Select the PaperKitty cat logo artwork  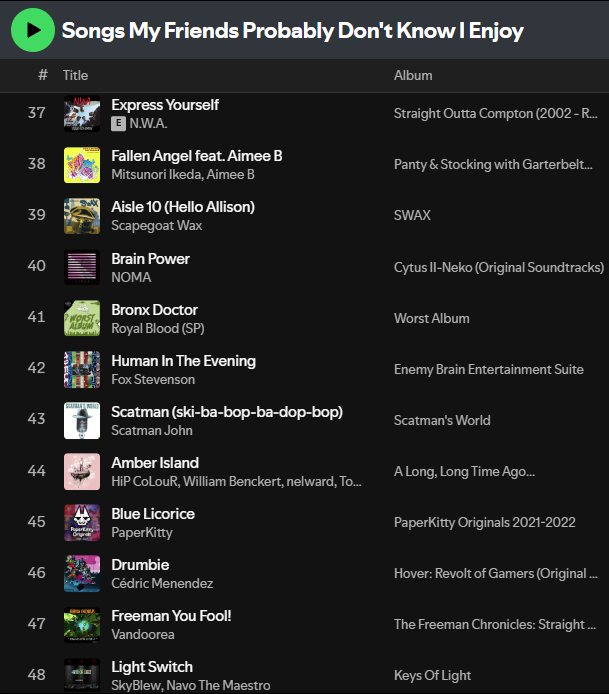82,522
